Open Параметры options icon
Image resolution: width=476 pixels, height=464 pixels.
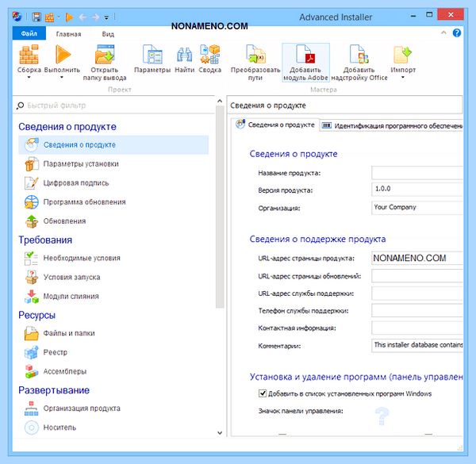[152, 55]
